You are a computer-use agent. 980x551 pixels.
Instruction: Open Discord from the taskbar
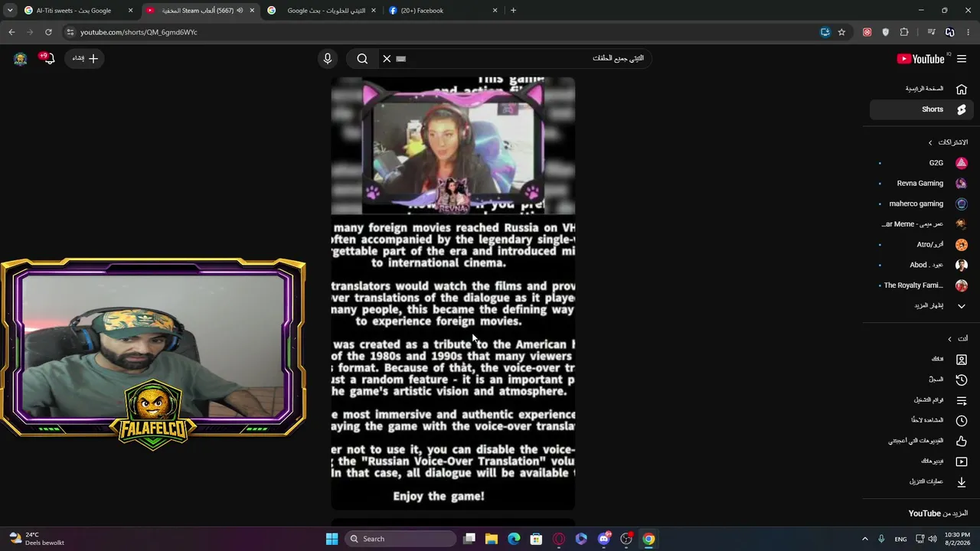pyautogui.click(x=604, y=539)
